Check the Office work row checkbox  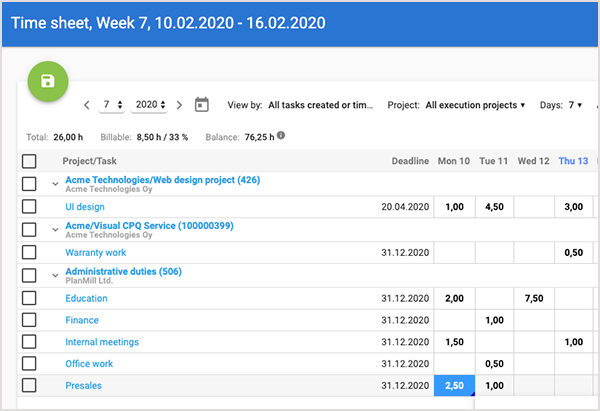coord(29,364)
